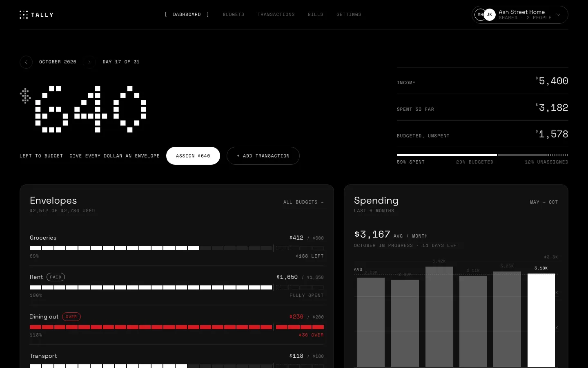Click the Spent So Far amount 3,182

point(552,108)
